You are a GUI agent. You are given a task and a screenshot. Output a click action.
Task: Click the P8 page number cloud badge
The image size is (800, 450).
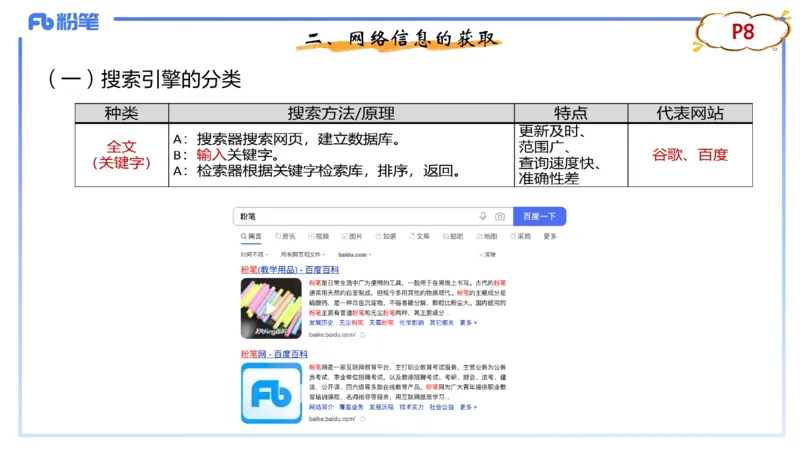pyautogui.click(x=742, y=32)
